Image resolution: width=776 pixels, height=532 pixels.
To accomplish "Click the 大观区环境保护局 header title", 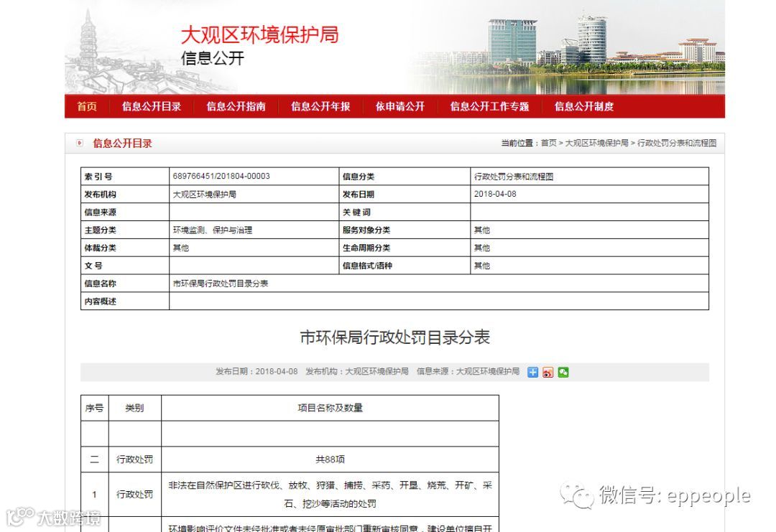I will [260, 34].
